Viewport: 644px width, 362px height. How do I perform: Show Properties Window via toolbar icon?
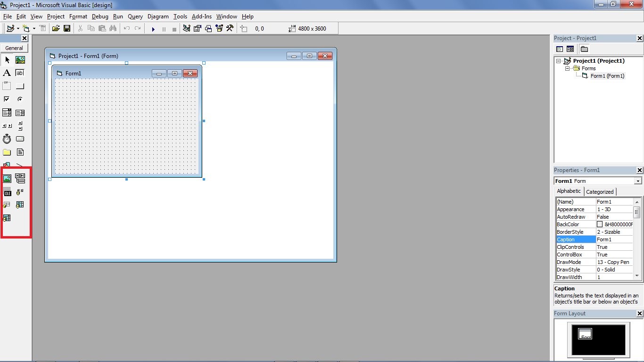tap(198, 29)
